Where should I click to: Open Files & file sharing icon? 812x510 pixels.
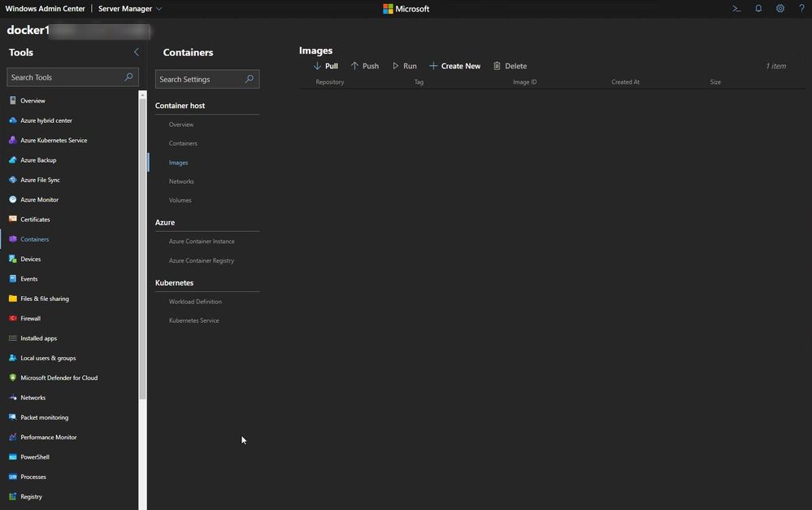coord(13,299)
